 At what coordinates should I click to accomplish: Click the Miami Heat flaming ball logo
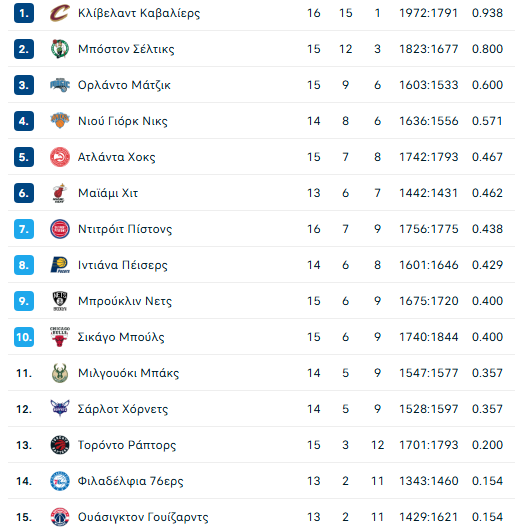tap(60, 193)
